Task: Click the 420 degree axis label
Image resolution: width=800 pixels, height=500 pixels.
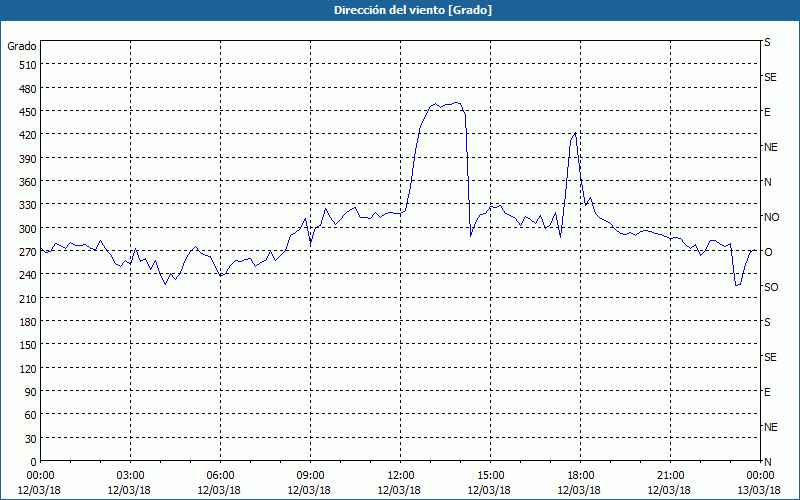Action: click(x=28, y=135)
